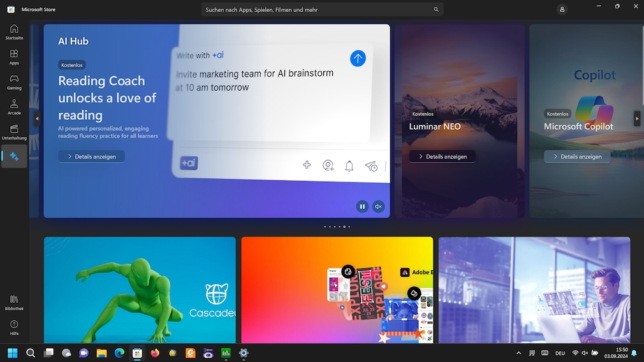This screenshot has height=362, width=644.
Task: Click Details anzeigen for Luminar NEO
Action: pyautogui.click(x=443, y=156)
